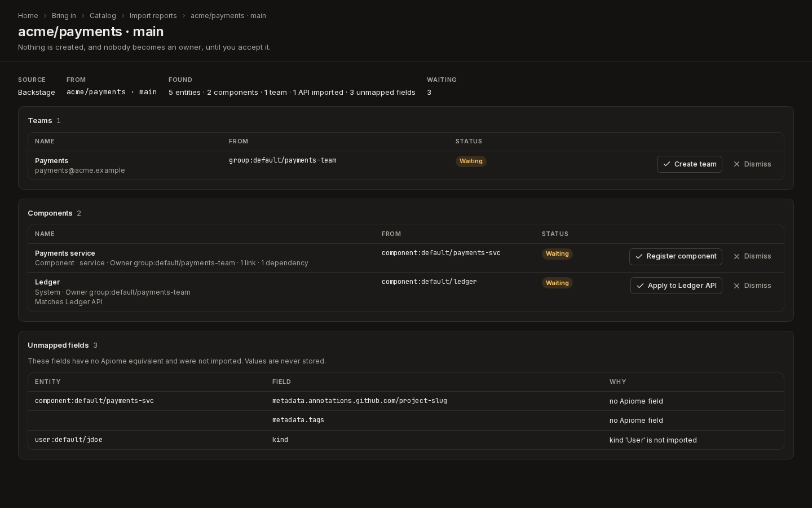The height and width of the screenshot is (508, 812).
Task: Navigate to Catalog breadcrumb
Action: click(x=103, y=16)
